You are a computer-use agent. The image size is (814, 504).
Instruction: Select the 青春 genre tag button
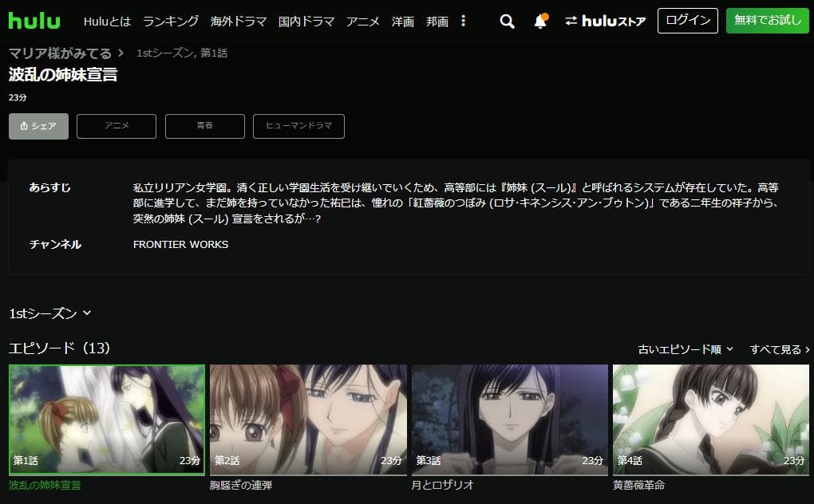pyautogui.click(x=205, y=126)
